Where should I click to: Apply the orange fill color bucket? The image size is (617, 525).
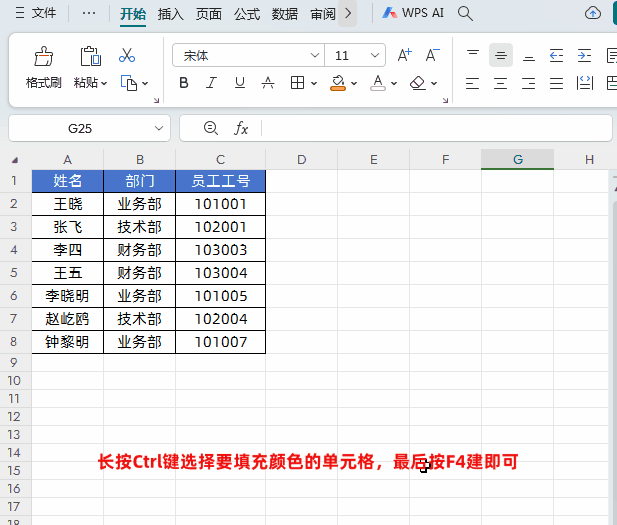[338, 83]
